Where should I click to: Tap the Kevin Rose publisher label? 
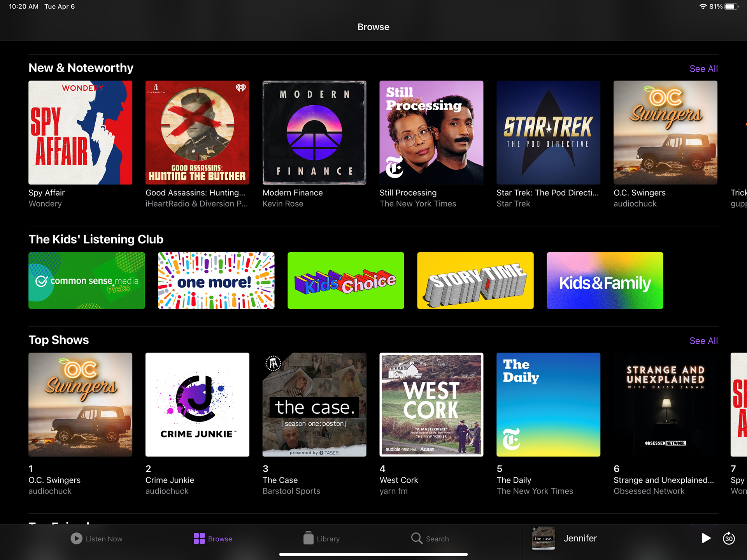[x=283, y=204]
